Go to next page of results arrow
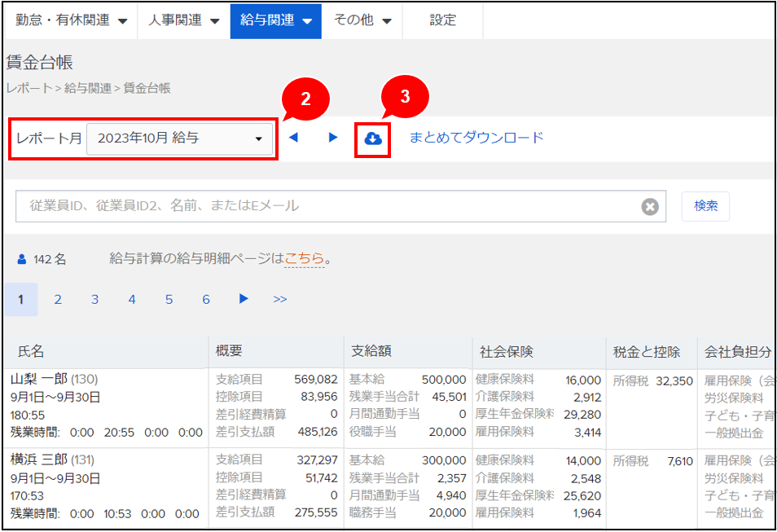This screenshot has width=777, height=532. (x=243, y=299)
